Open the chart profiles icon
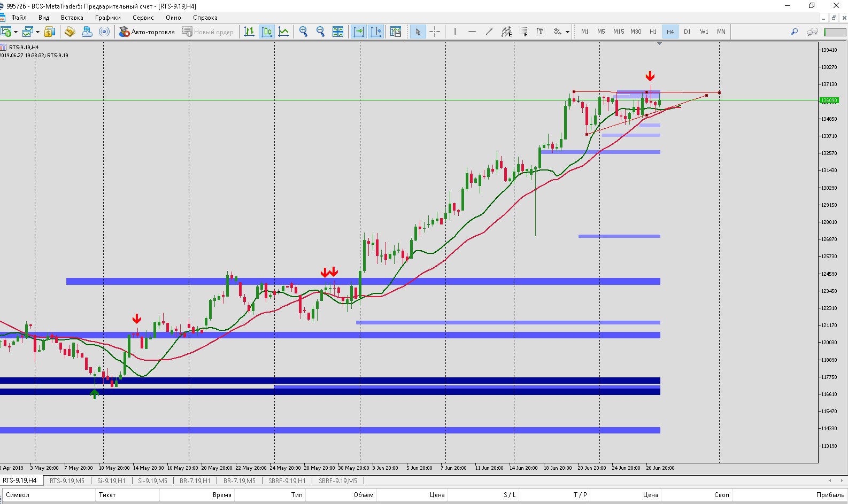The height and width of the screenshot is (504, 848). click(28, 32)
